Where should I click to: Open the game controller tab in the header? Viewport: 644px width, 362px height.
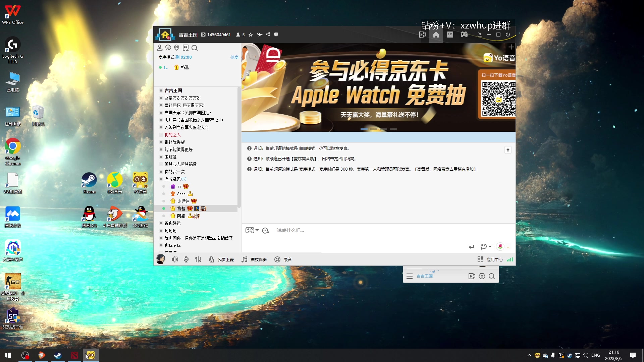[x=464, y=35]
